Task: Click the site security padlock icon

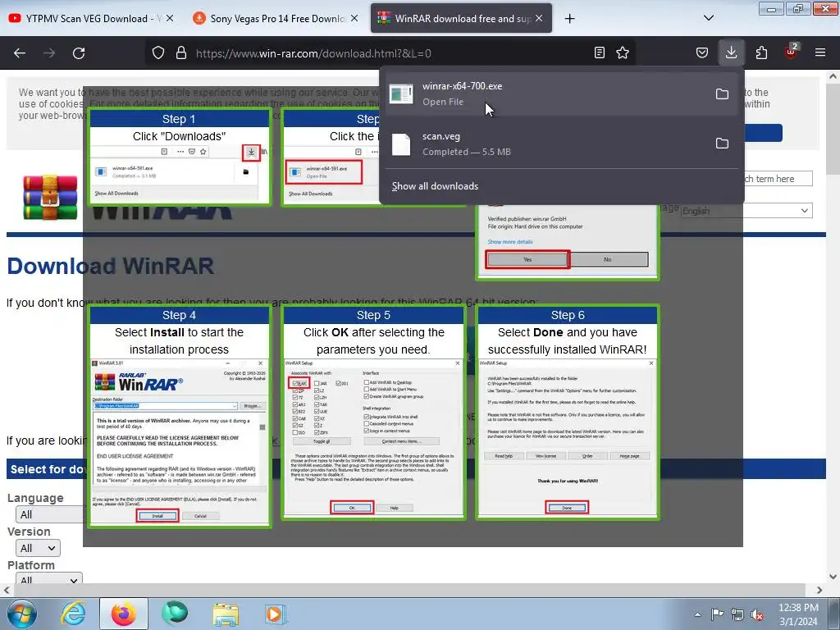Action: tap(181, 53)
